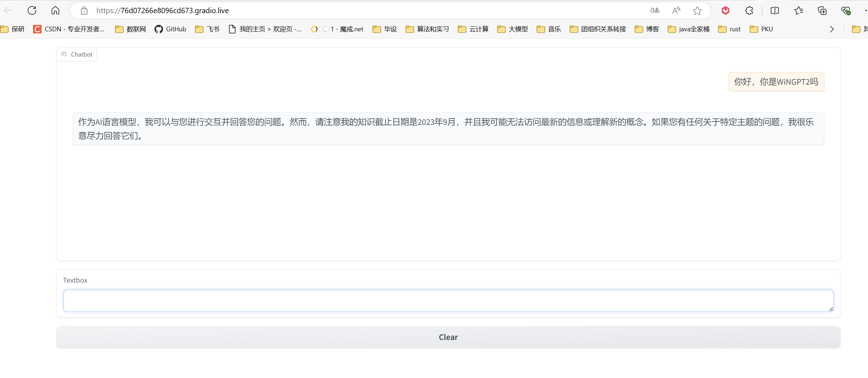Open the browser home page

pos(55,10)
